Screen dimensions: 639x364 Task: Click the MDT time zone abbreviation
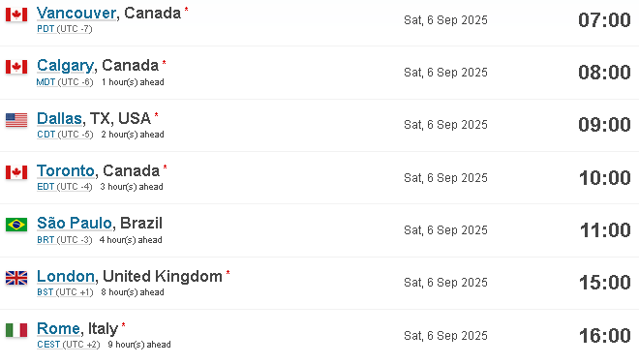46,82
